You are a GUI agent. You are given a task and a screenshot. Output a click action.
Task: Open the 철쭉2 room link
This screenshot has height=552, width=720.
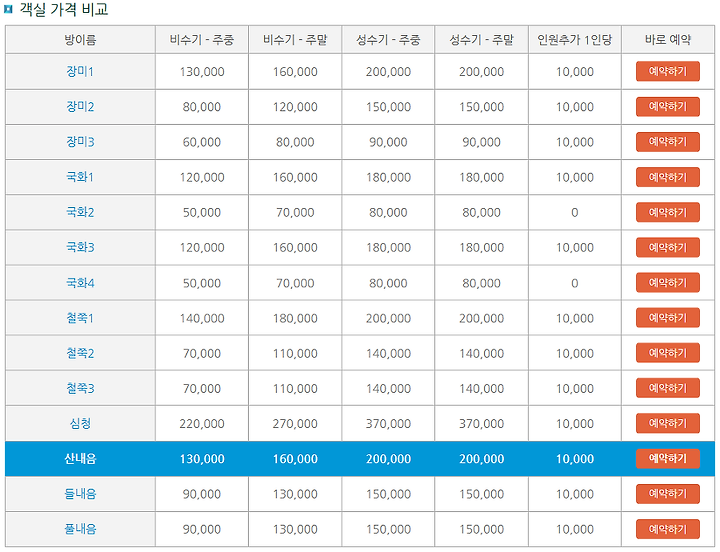(x=80, y=353)
